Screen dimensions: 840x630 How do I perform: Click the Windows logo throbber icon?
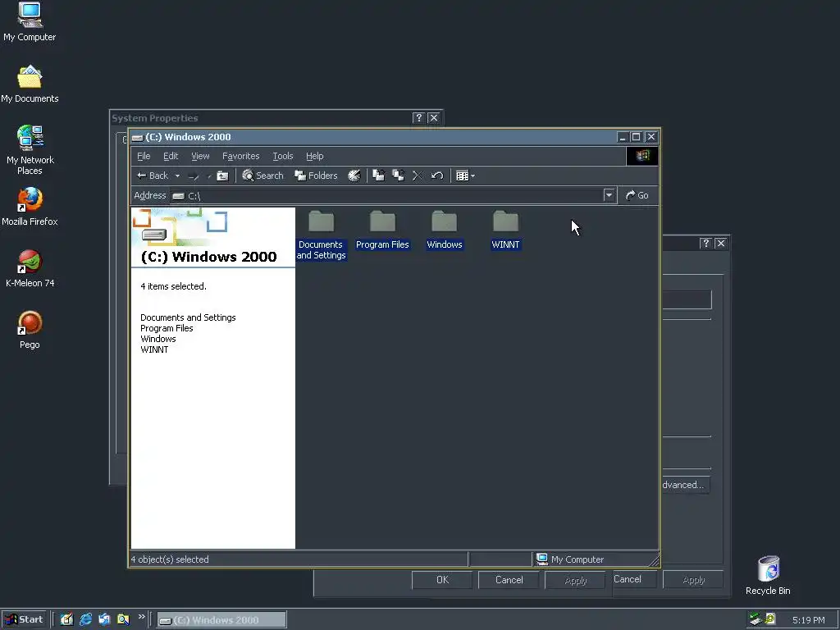coord(642,156)
